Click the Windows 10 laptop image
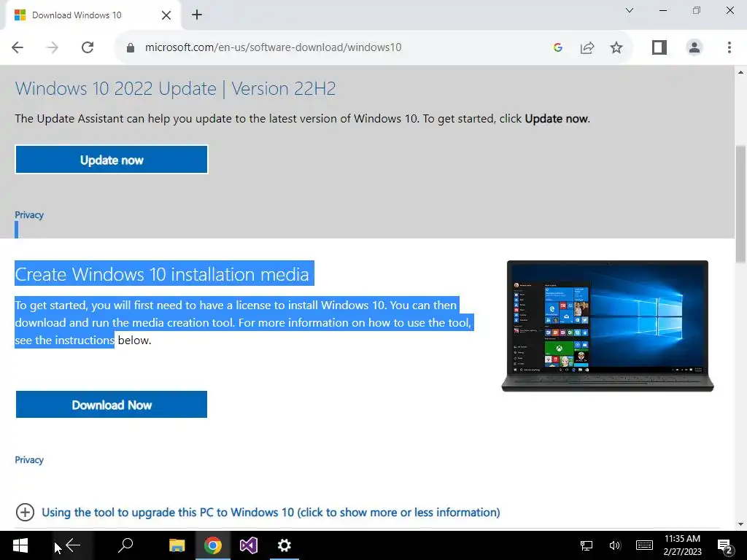Image resolution: width=747 pixels, height=560 pixels. click(608, 326)
